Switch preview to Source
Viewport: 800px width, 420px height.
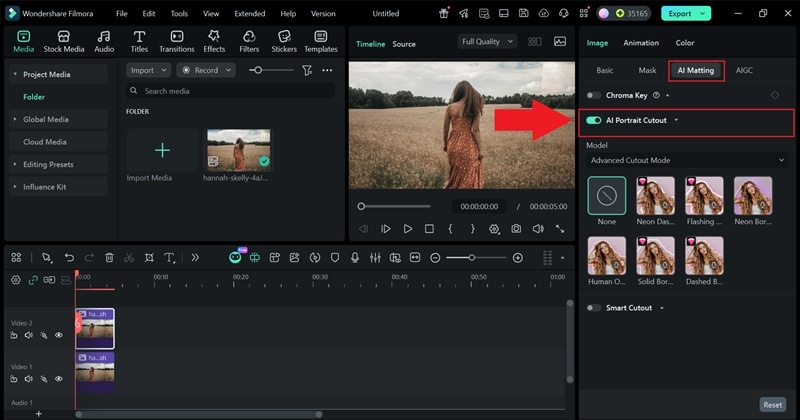pyautogui.click(x=404, y=44)
